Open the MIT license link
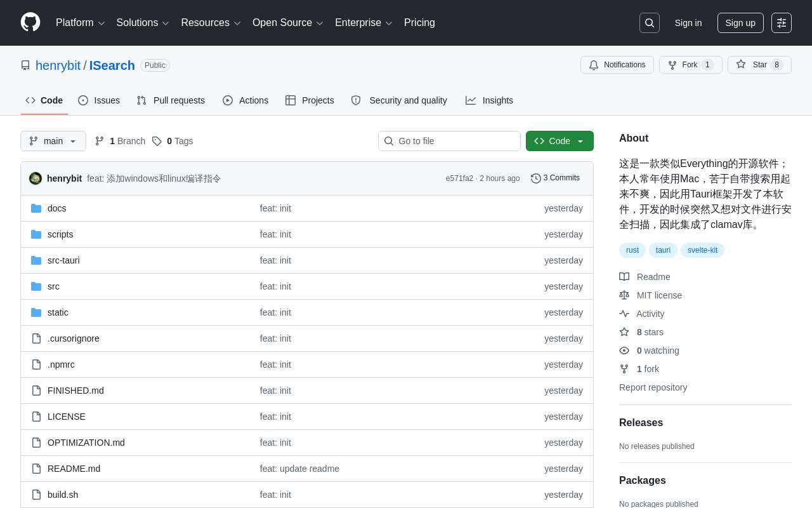This screenshot has height=508, width=812. tap(659, 295)
